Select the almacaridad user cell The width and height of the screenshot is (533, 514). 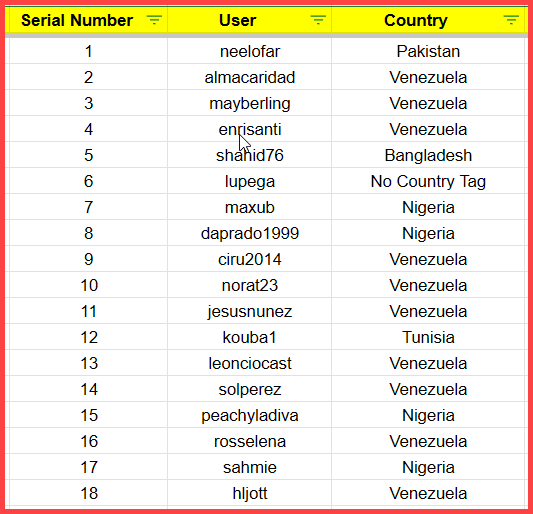(250, 77)
